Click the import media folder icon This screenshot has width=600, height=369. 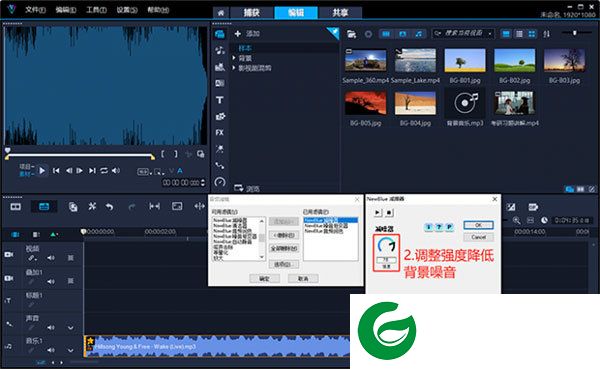tap(351, 34)
